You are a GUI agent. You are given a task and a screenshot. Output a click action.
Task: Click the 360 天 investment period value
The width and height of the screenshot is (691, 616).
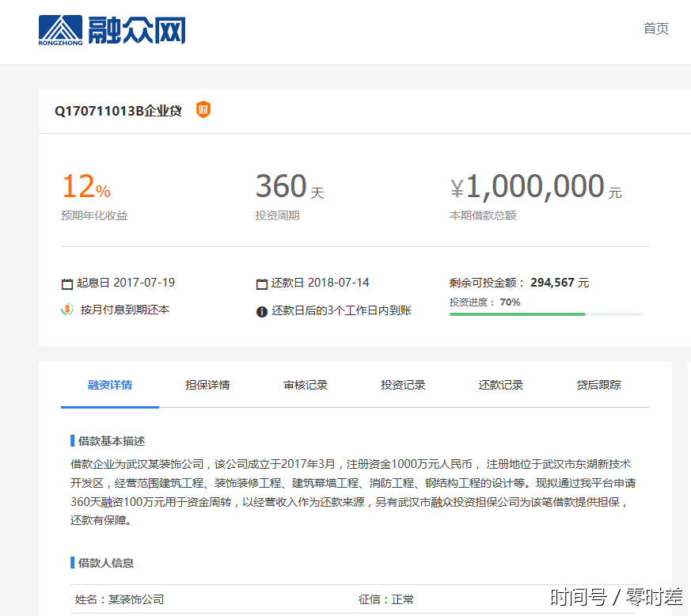[289, 188]
